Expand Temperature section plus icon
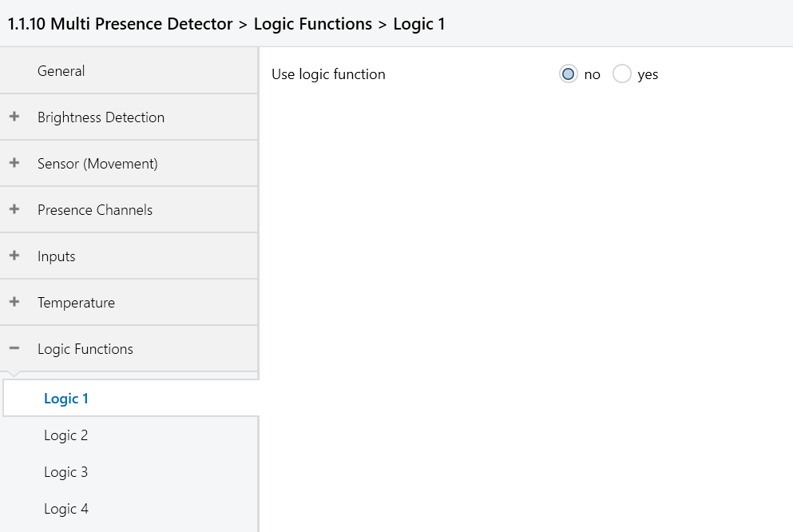The height and width of the screenshot is (532, 793). point(14,302)
